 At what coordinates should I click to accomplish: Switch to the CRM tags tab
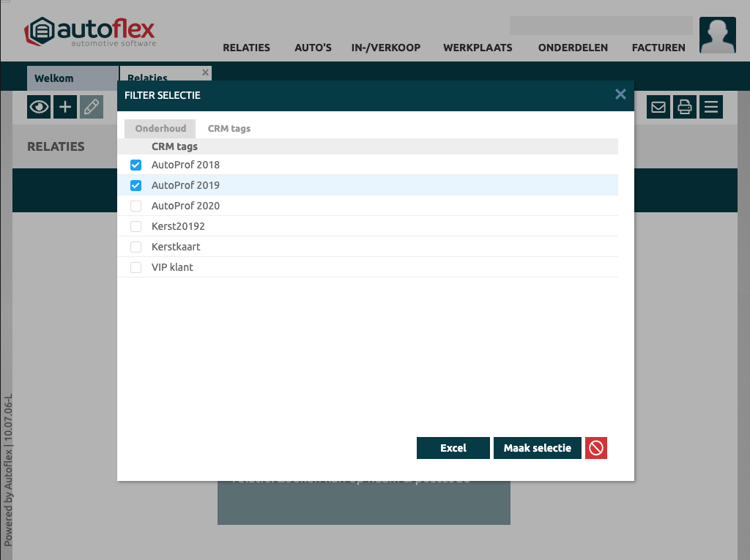[x=229, y=129]
